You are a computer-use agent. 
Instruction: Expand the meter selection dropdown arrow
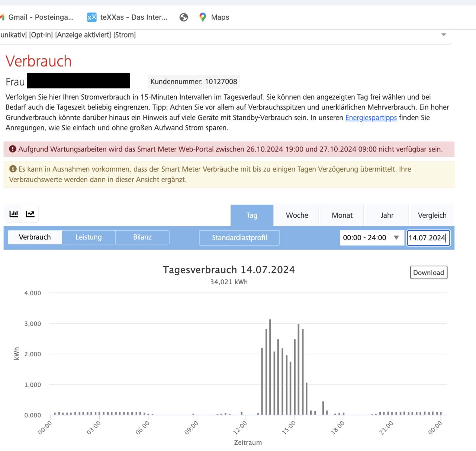click(444, 35)
